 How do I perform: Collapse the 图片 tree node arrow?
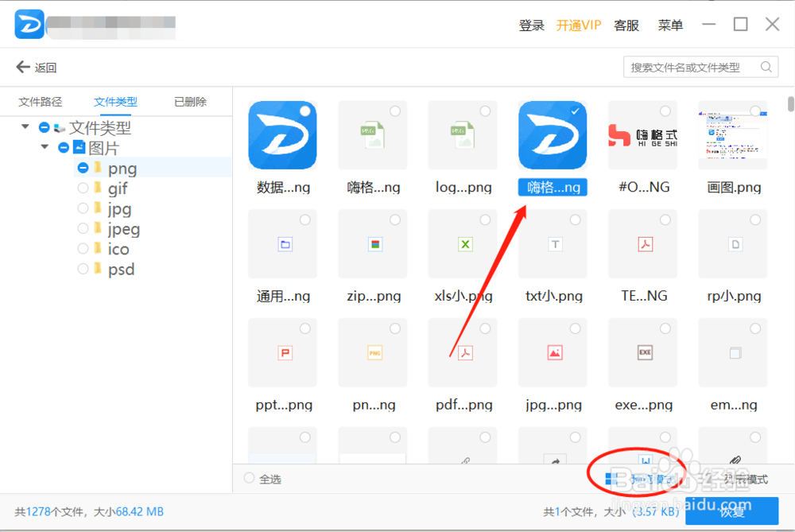[45, 146]
